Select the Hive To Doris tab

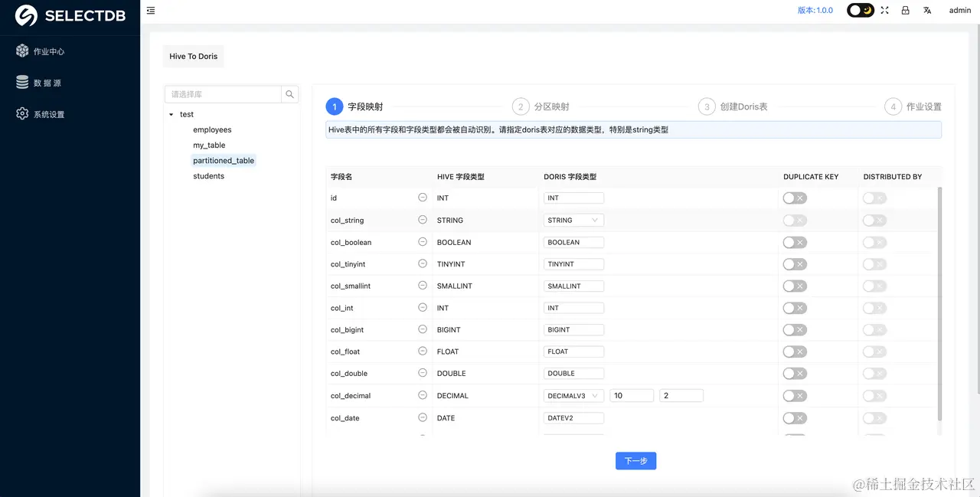click(193, 56)
